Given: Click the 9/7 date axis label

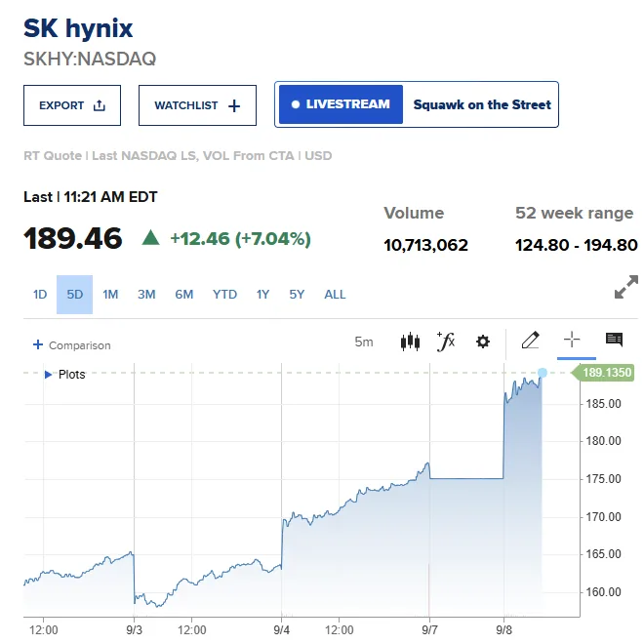Looking at the screenshot, I should coord(429,630).
